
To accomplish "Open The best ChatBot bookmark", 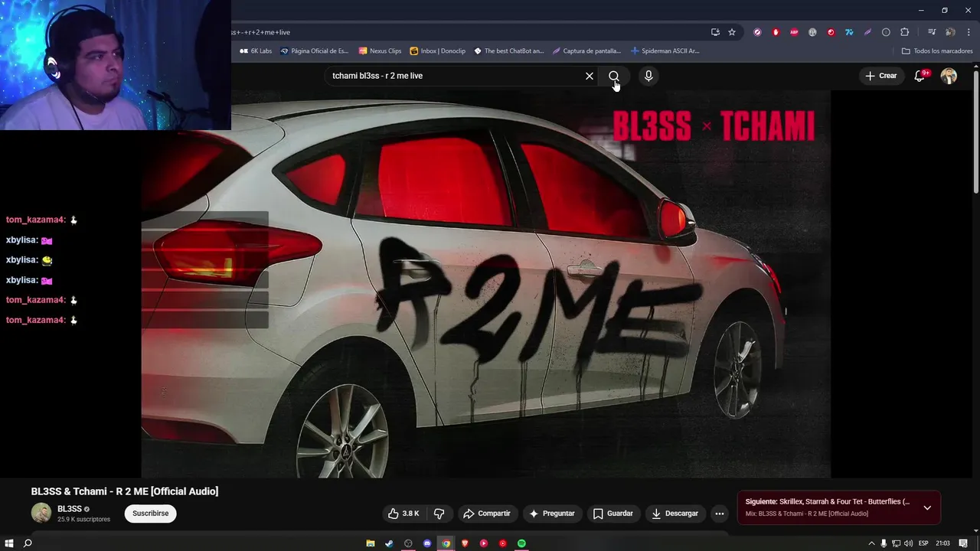I will click(x=508, y=51).
